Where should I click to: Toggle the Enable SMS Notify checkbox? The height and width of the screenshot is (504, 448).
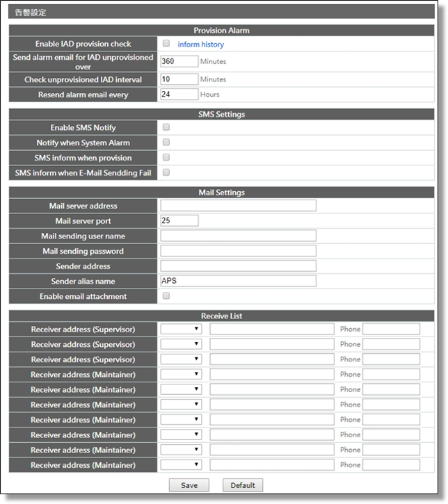click(166, 127)
